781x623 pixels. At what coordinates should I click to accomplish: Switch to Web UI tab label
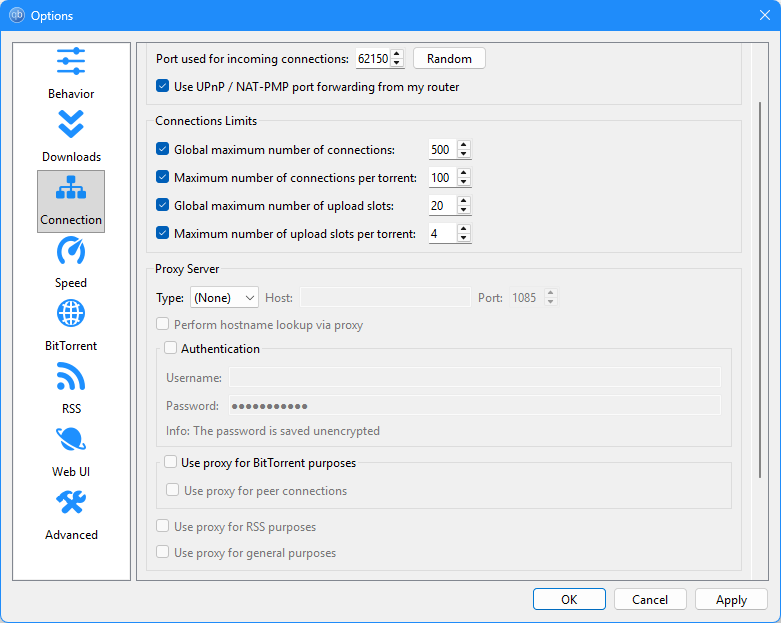pyautogui.click(x=71, y=471)
